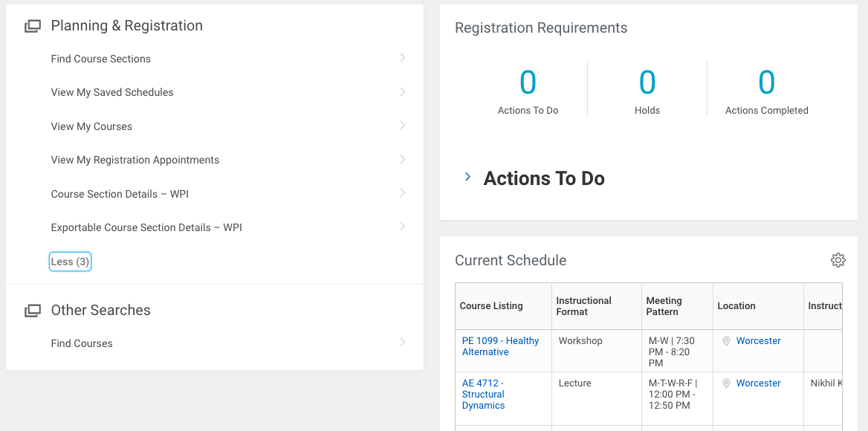Click location pin icon in AE 4712 row

click(726, 383)
